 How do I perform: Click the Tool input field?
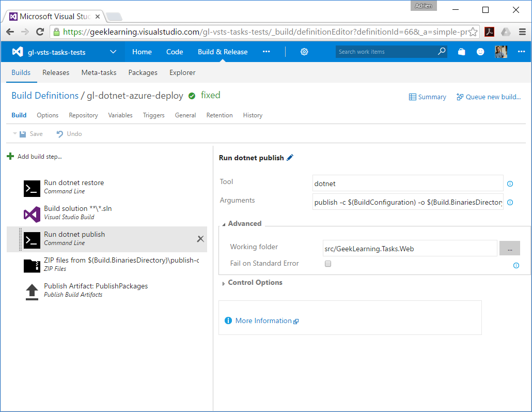coord(408,184)
